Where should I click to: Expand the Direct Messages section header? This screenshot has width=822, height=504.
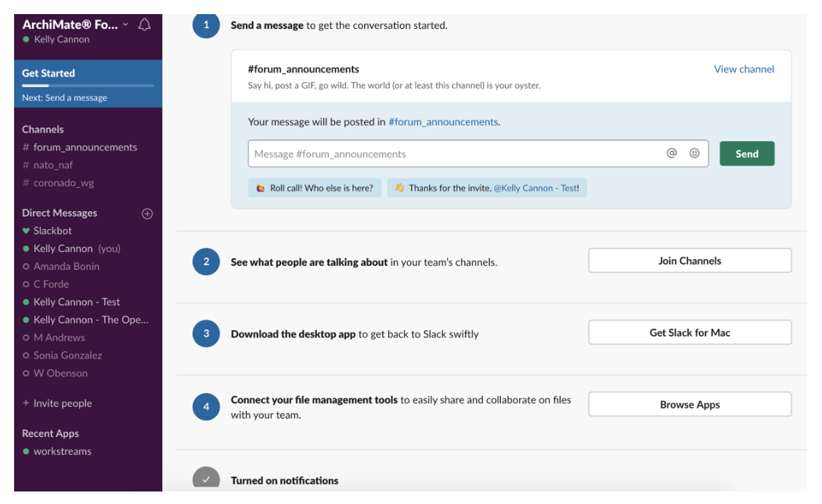click(59, 213)
